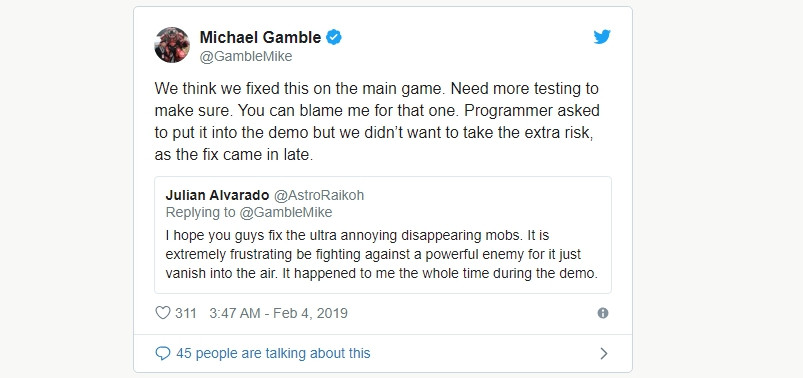
Task: Open the tweet info icon
Action: pos(603,313)
